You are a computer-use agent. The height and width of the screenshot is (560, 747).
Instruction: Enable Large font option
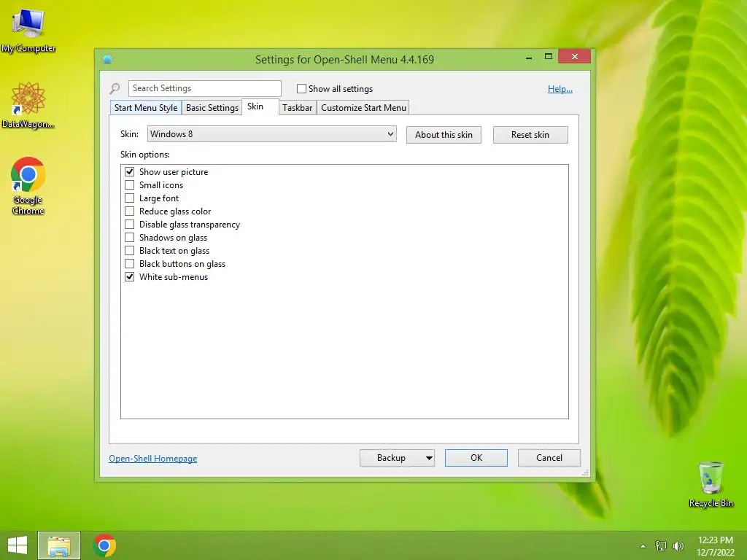pos(130,198)
